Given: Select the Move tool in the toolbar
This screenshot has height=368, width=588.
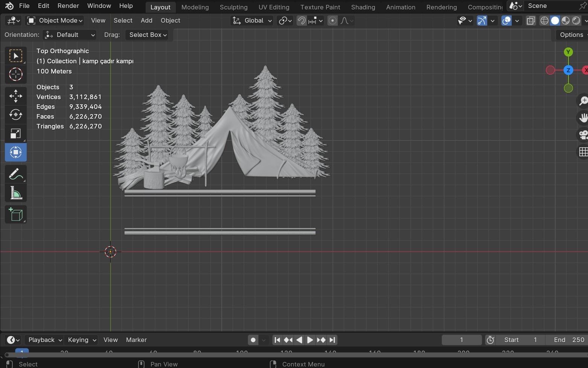Looking at the screenshot, I should pyautogui.click(x=16, y=96).
